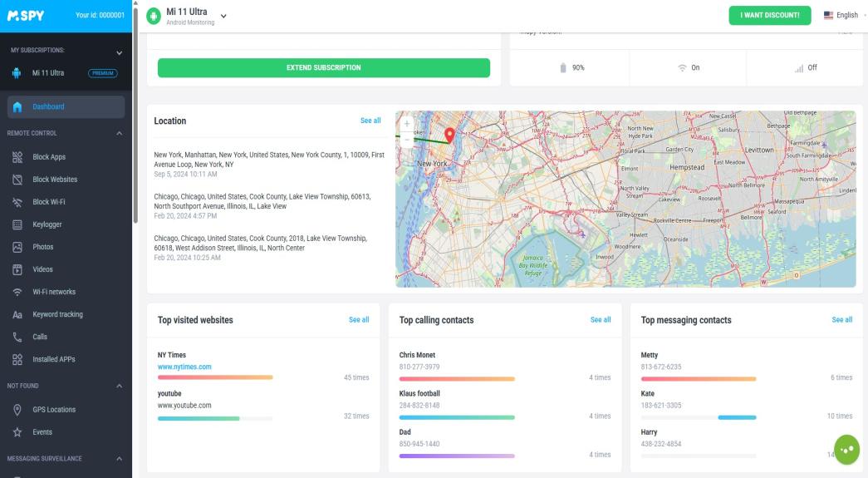This screenshot has width=868, height=478.
Task: Open the Keyword tracking page label
Action: [x=57, y=314]
